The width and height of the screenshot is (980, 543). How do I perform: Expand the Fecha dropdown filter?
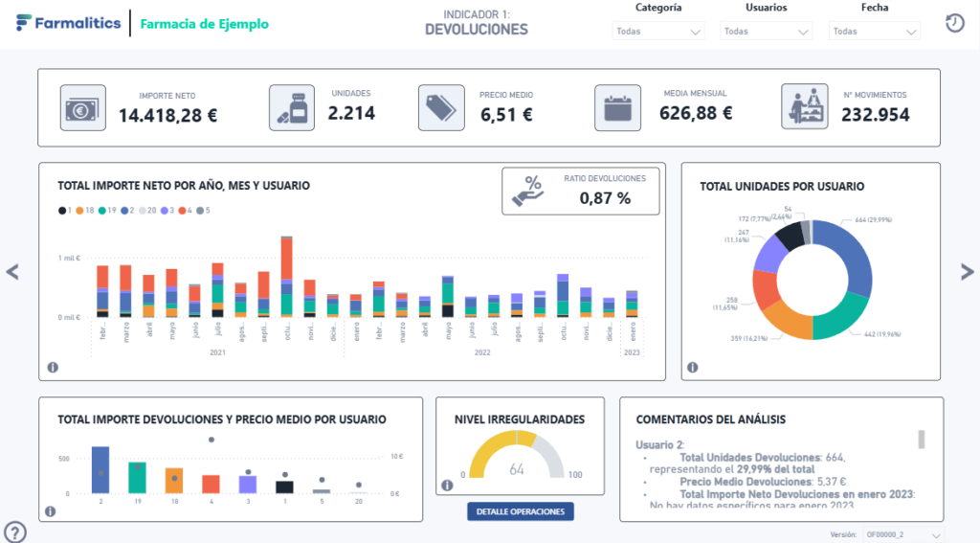[874, 31]
